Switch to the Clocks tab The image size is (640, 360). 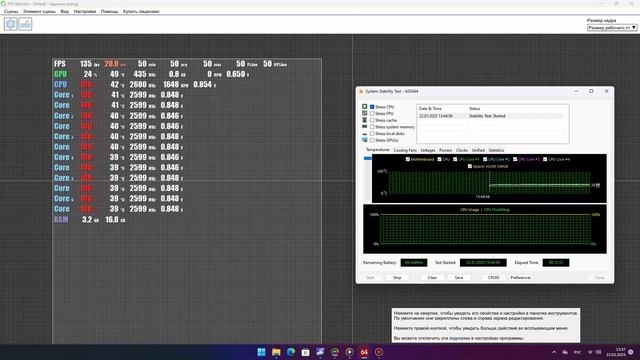click(462, 150)
